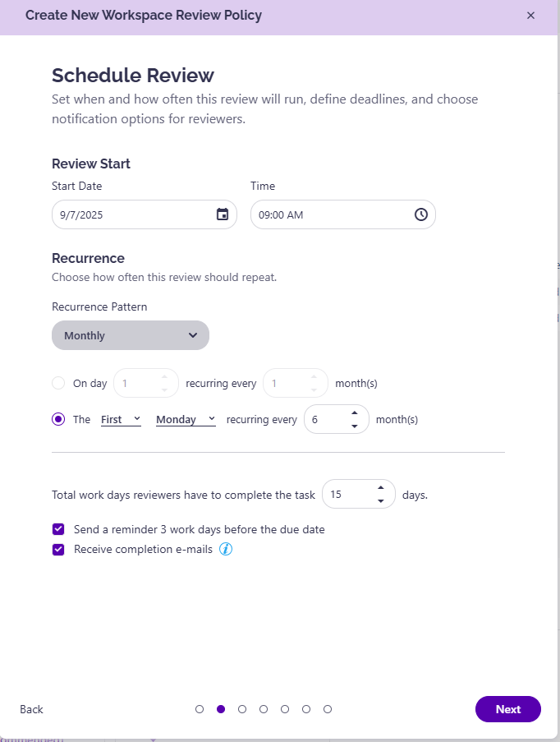This screenshot has width=560, height=742.
Task: Open the Start Date calendar picker icon
Action: [222, 214]
